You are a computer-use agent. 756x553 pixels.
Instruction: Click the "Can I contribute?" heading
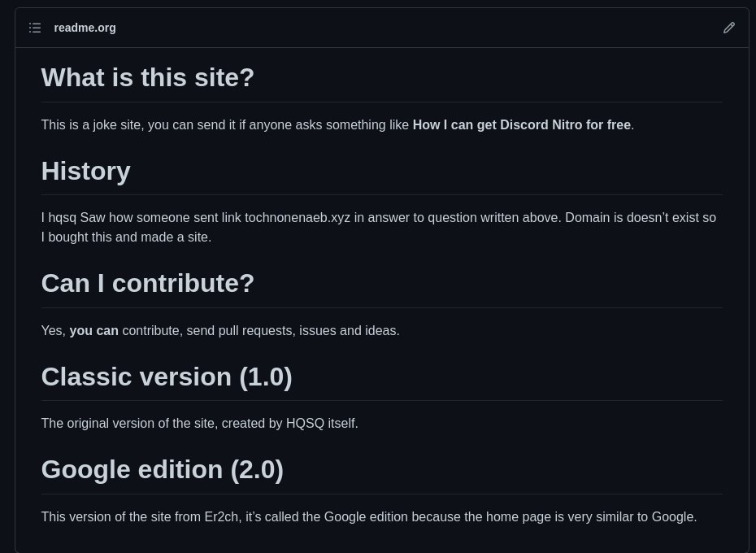(147, 283)
